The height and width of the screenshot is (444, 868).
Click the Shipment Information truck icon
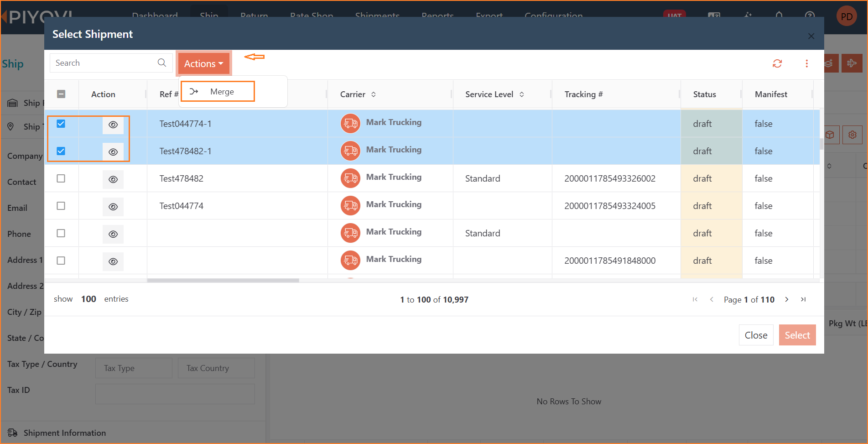pos(12,433)
